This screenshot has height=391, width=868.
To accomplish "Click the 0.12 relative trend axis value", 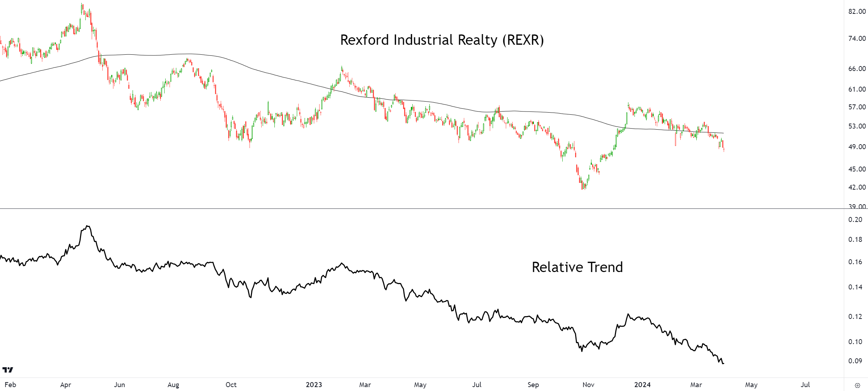I will point(855,316).
